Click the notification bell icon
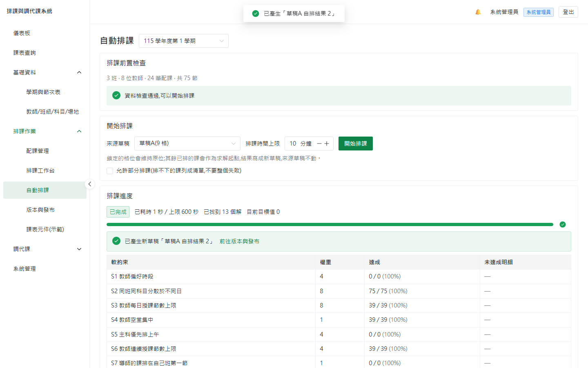The height and width of the screenshot is (368, 588). point(478,12)
